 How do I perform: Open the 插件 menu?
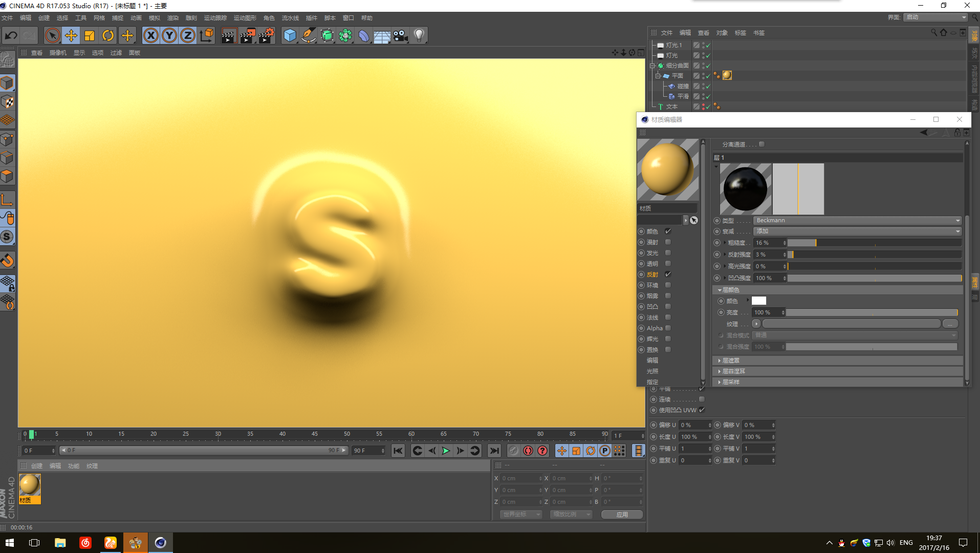(x=312, y=18)
